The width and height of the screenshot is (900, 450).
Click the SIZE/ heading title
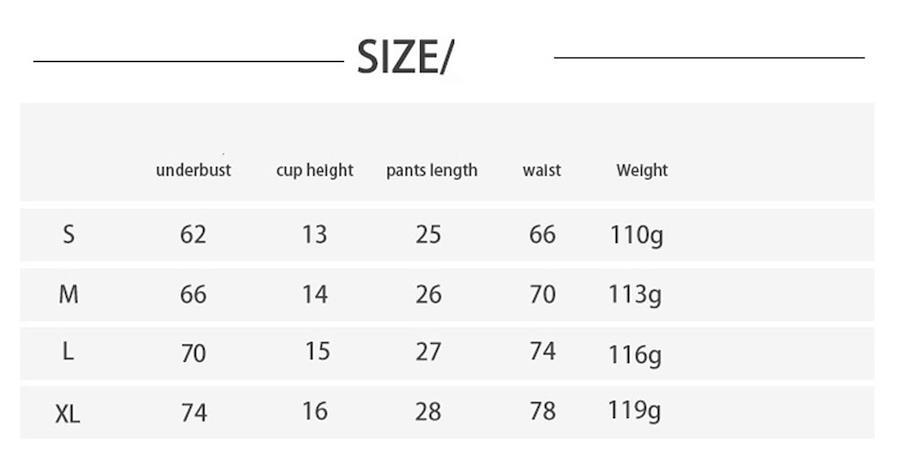(404, 58)
